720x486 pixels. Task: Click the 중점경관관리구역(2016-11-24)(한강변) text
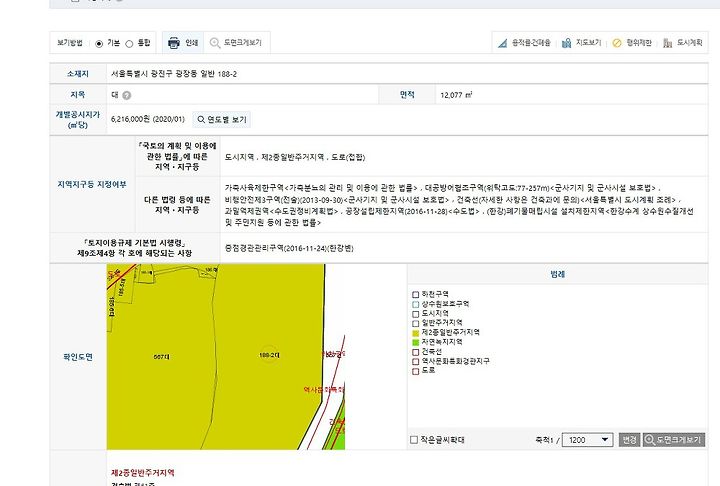[x=289, y=249]
